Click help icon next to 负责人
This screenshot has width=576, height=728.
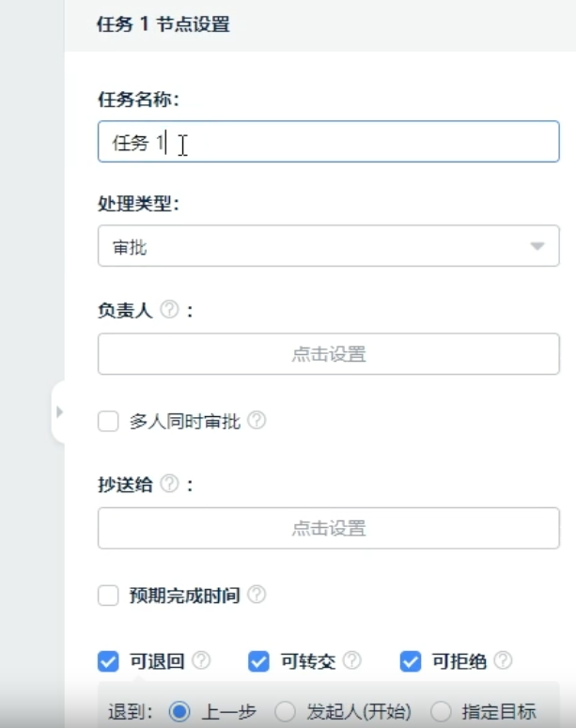[169, 310]
